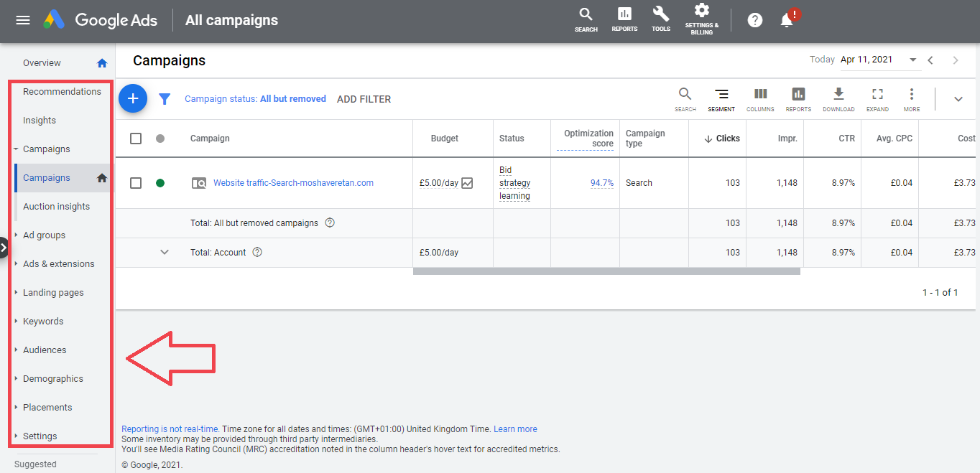Expand Ad groups in sidebar
This screenshot has width=980, height=473.
click(x=16, y=235)
